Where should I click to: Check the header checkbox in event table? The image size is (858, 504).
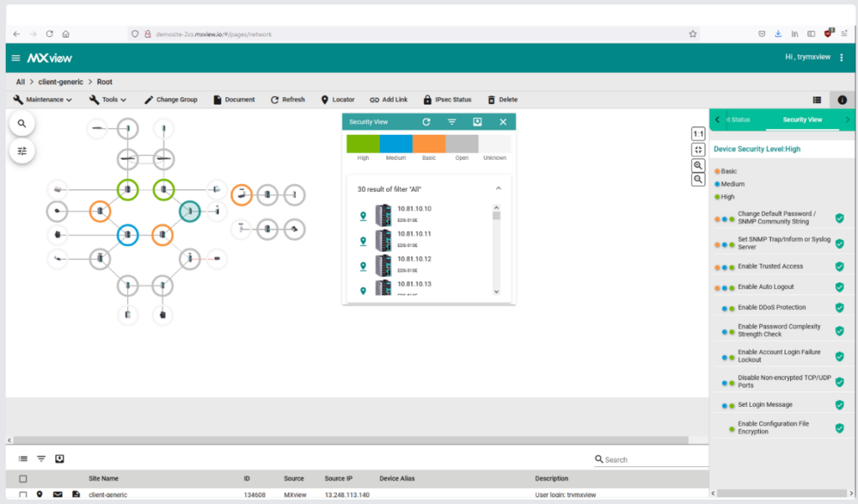(23, 479)
